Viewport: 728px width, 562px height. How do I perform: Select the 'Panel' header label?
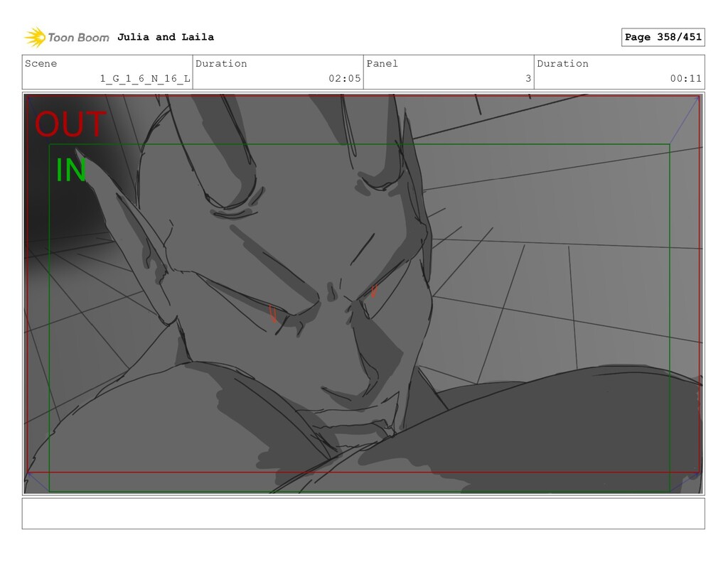coord(382,63)
